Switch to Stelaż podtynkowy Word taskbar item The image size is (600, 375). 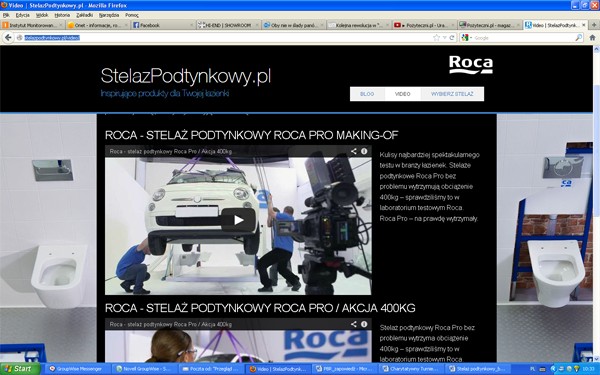478,369
